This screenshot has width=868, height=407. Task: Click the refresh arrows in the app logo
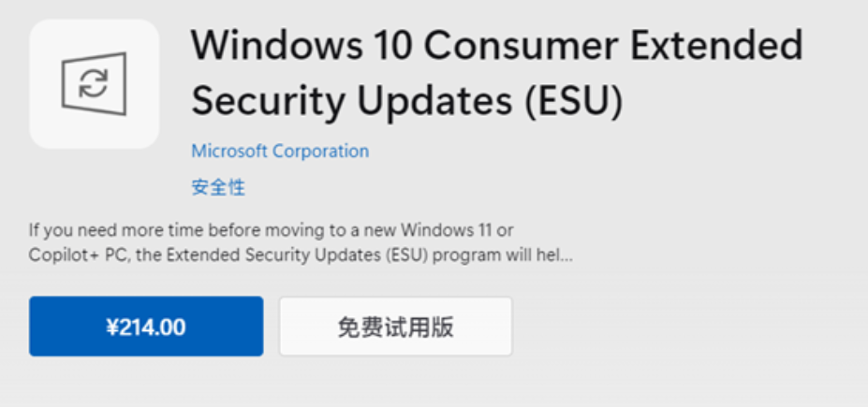tap(94, 85)
